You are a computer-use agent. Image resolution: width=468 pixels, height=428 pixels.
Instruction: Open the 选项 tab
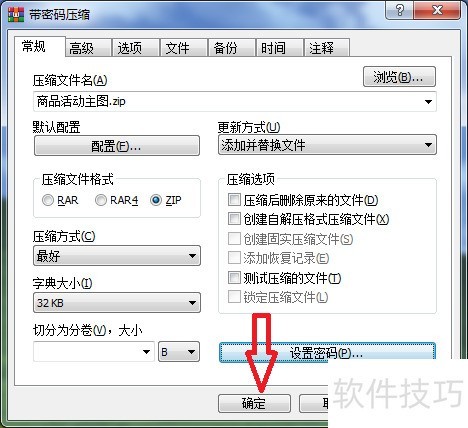[x=136, y=48]
